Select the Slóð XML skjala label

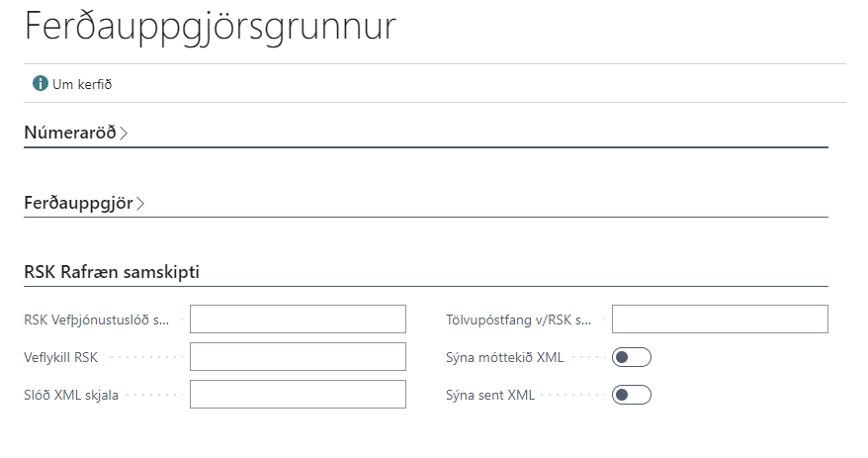pos(71,395)
